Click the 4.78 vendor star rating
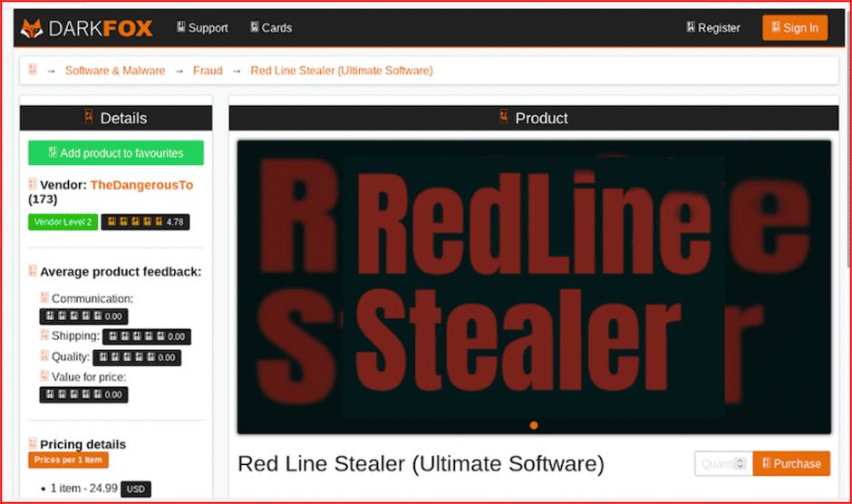 pos(145,222)
